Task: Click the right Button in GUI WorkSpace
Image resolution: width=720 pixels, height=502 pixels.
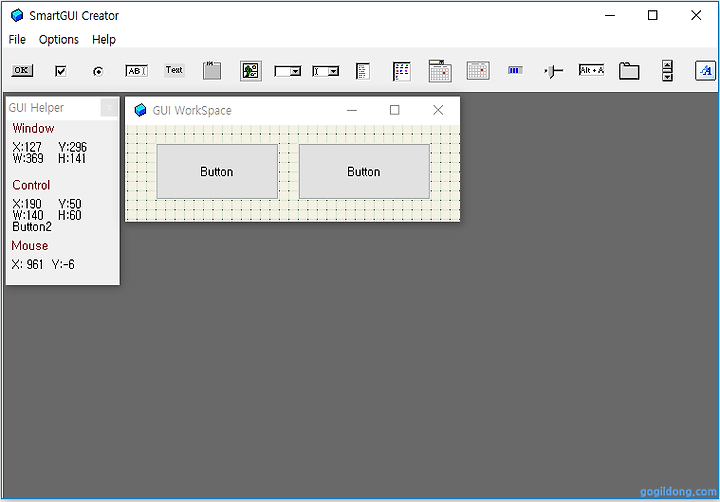Action: pos(364,172)
